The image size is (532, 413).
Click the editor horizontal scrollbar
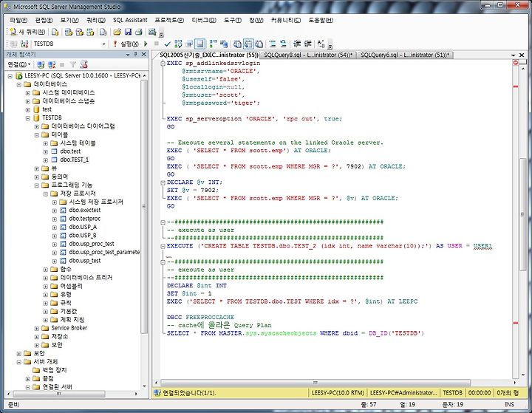coord(316,383)
